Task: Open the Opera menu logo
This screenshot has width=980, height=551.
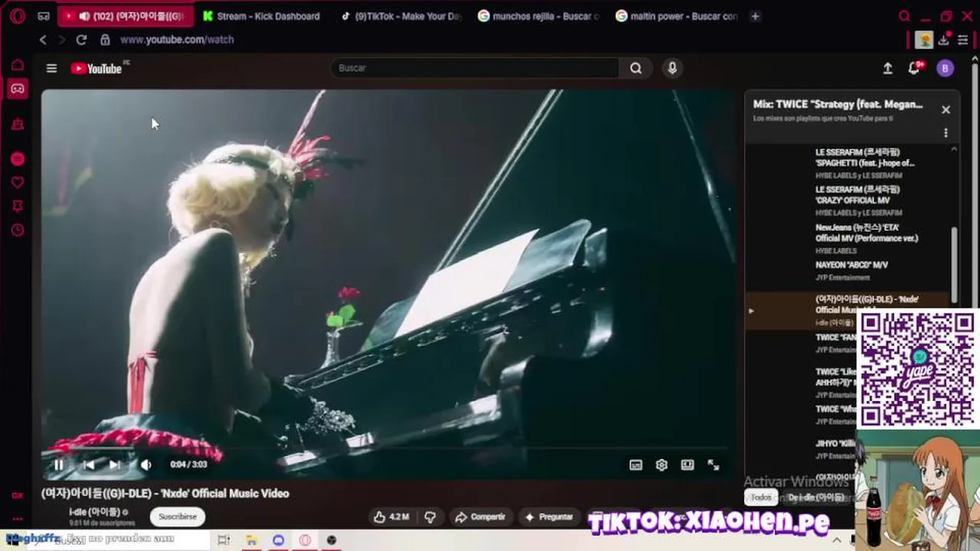Action: 17,16
